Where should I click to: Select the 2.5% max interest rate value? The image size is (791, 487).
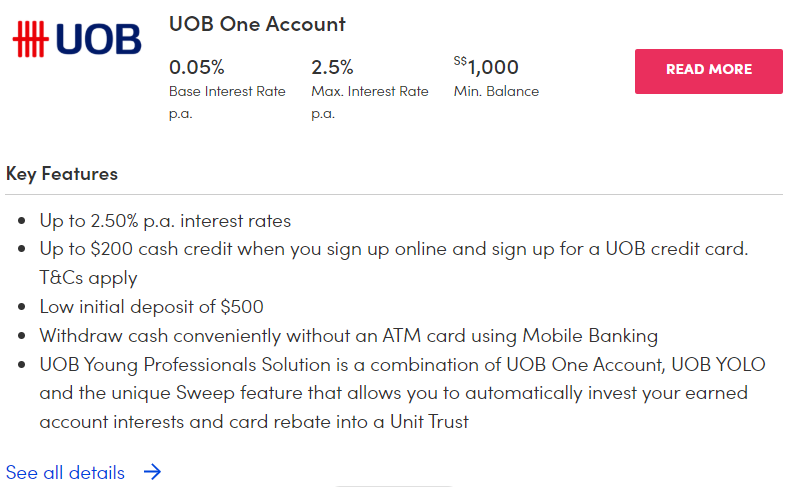[332, 68]
